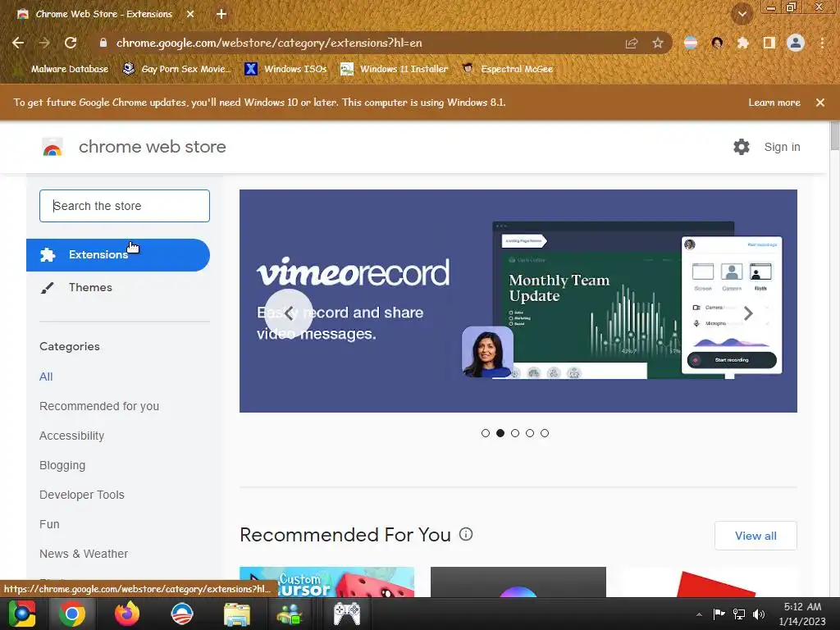Screen dimensions: 840x630
Task: Select the second carousel dot indicator
Action: tap(500, 433)
